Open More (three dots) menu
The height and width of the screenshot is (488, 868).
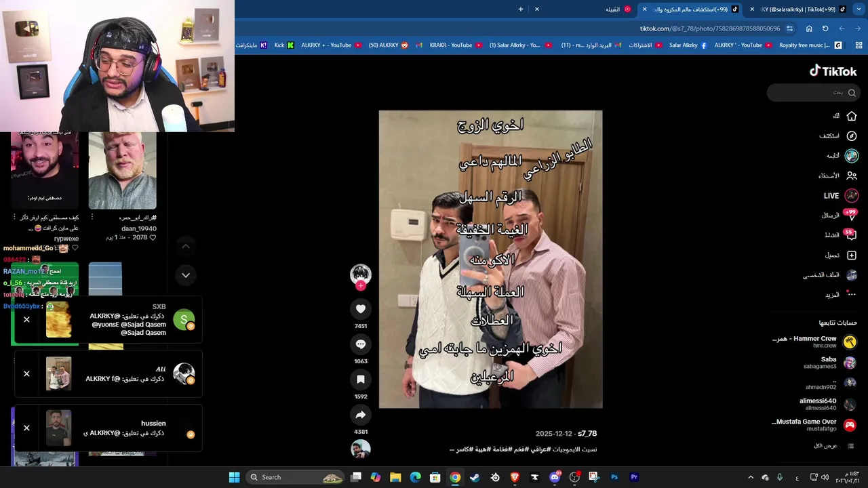pyautogui.click(x=841, y=295)
